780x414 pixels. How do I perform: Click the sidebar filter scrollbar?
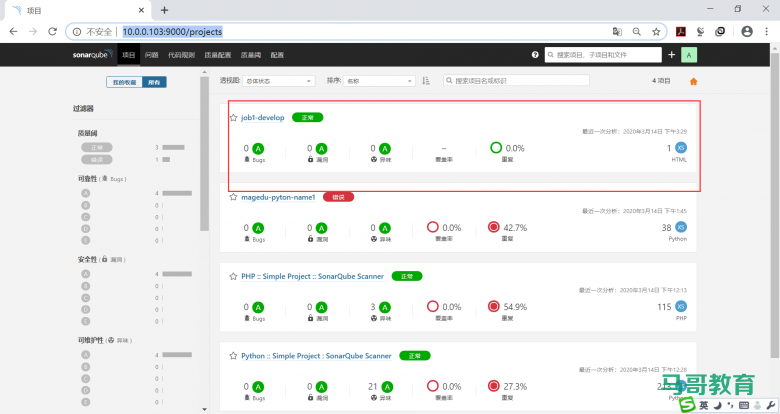point(204,153)
